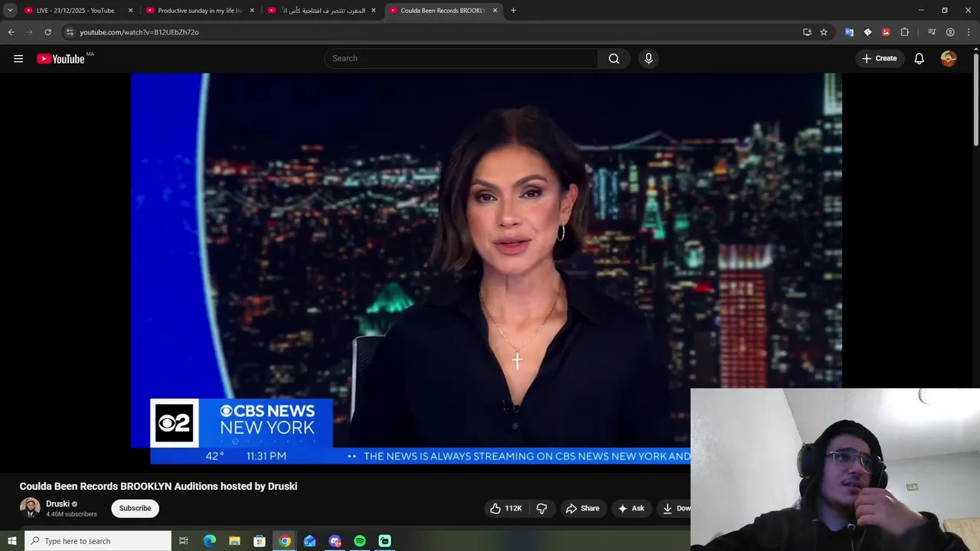Close the LIVE - 21/12/2025 tab
Image resolution: width=980 pixels, height=551 pixels.
pos(130,11)
